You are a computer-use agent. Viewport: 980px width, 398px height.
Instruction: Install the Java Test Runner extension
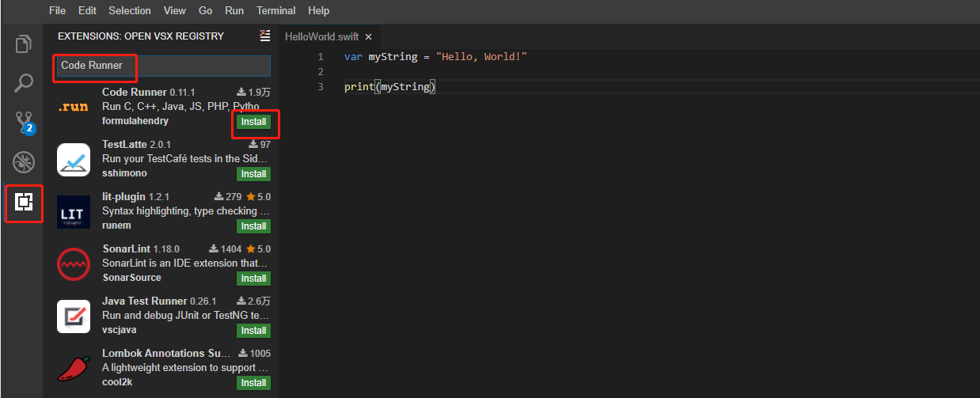(x=253, y=331)
